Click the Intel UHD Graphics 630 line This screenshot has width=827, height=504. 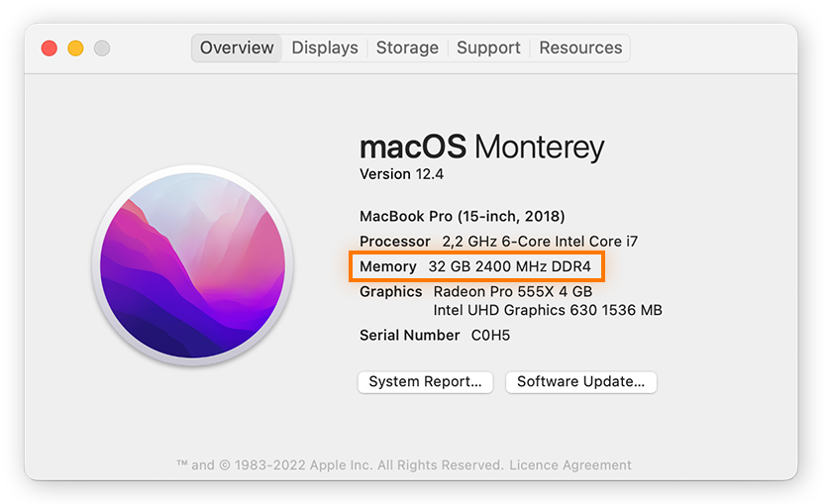click(x=548, y=310)
